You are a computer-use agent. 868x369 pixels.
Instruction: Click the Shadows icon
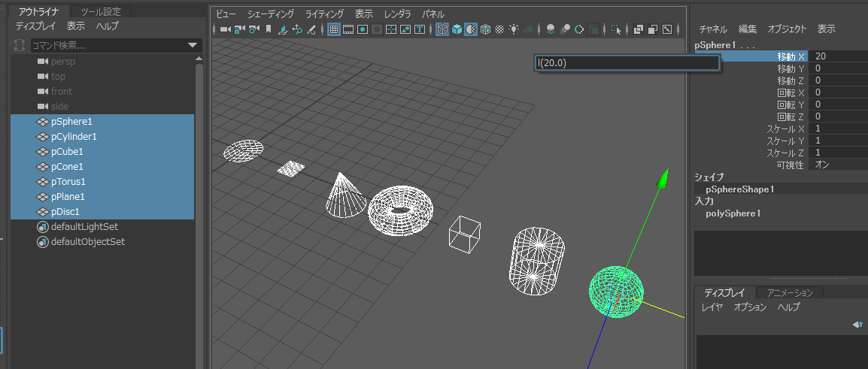(528, 29)
